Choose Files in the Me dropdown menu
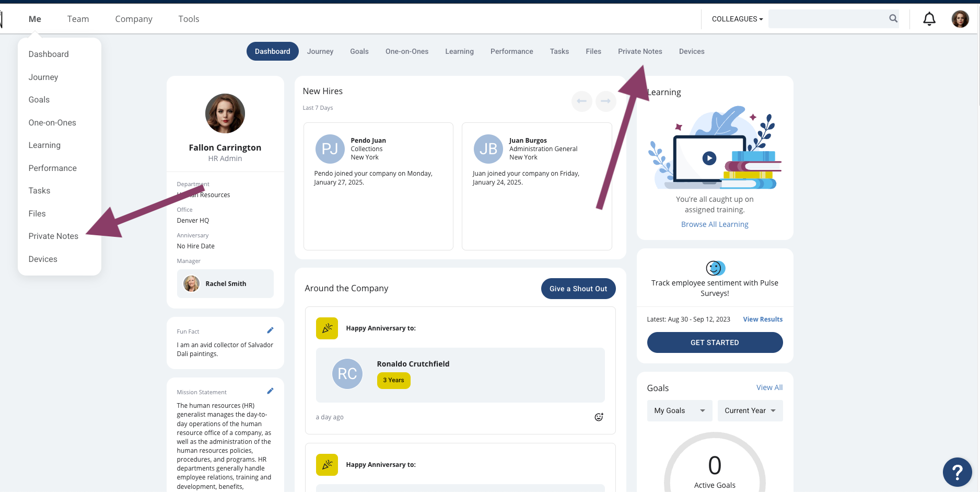980x492 pixels. 37,214
